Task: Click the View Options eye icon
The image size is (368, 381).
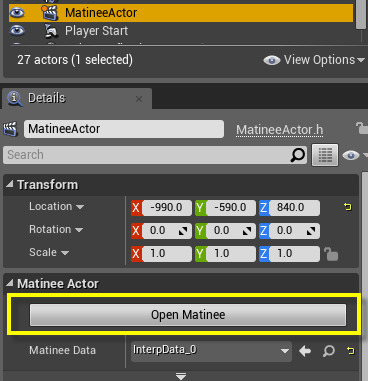Action: 272,60
